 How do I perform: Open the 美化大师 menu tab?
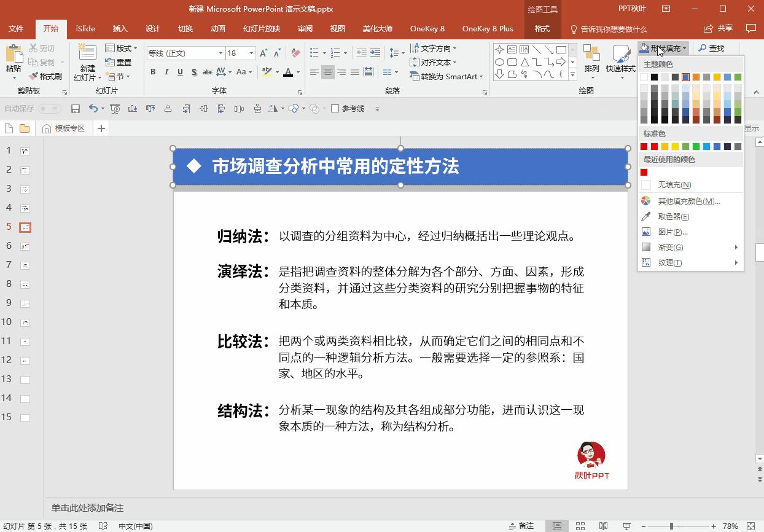coord(377,28)
